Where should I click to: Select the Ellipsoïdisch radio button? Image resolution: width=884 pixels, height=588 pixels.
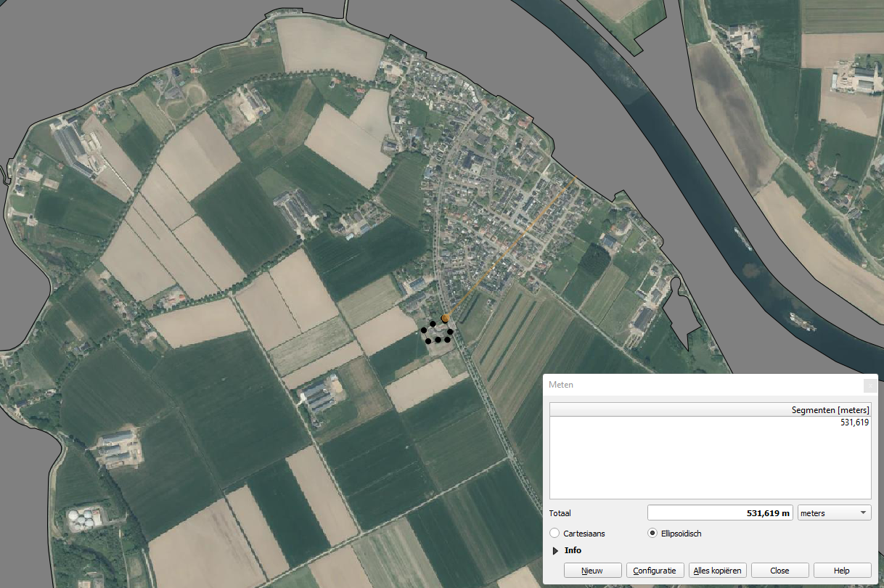[652, 534]
